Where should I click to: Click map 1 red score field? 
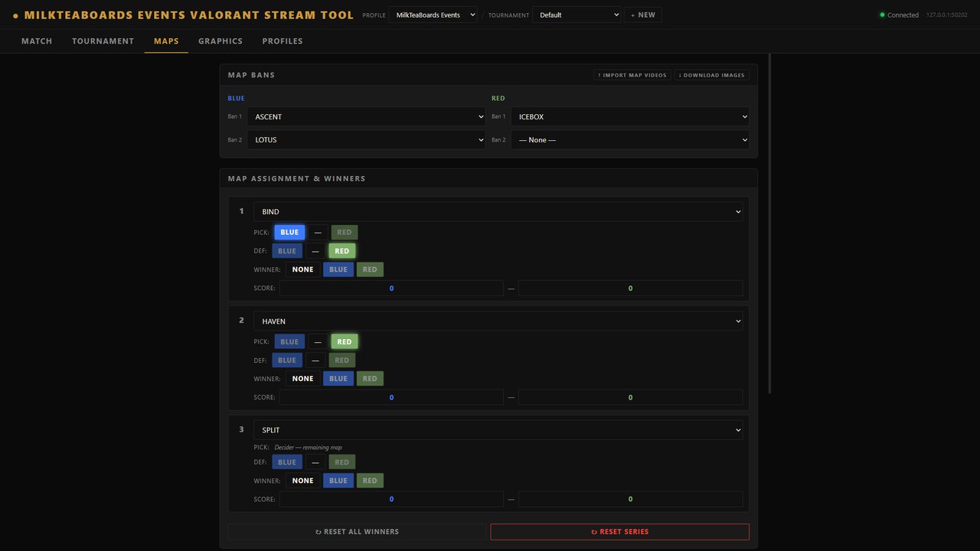(630, 289)
